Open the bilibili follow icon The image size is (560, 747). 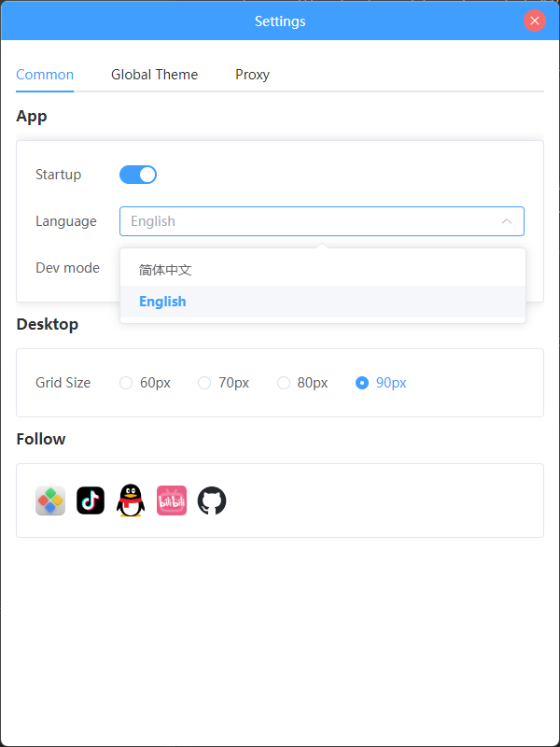coord(172,500)
